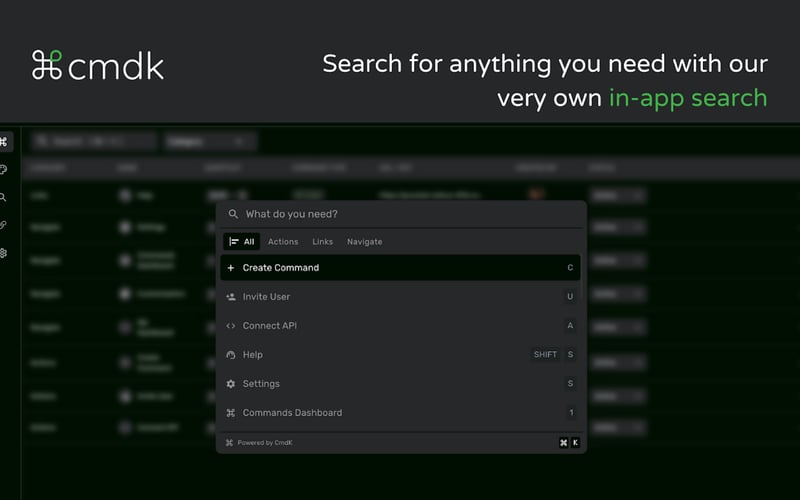Screen dimensions: 800x500
Task: Open the link icon in left sidebar
Action: [3, 225]
